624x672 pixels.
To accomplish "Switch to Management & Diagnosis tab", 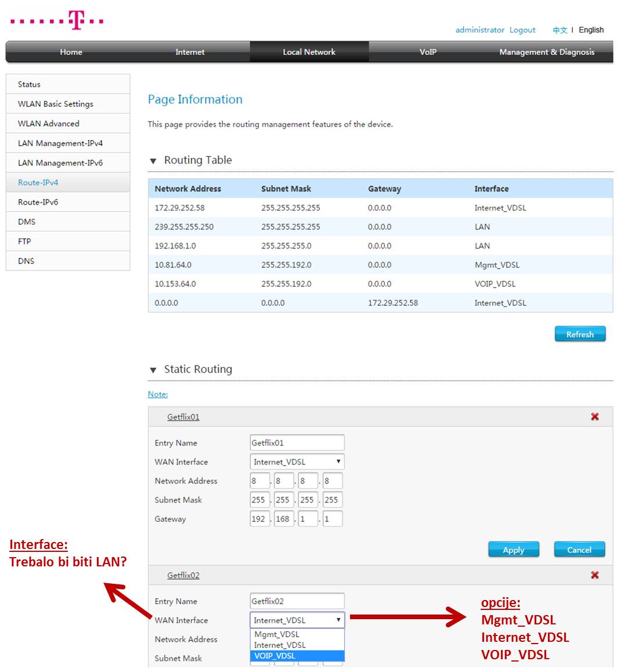I will tap(546, 52).
